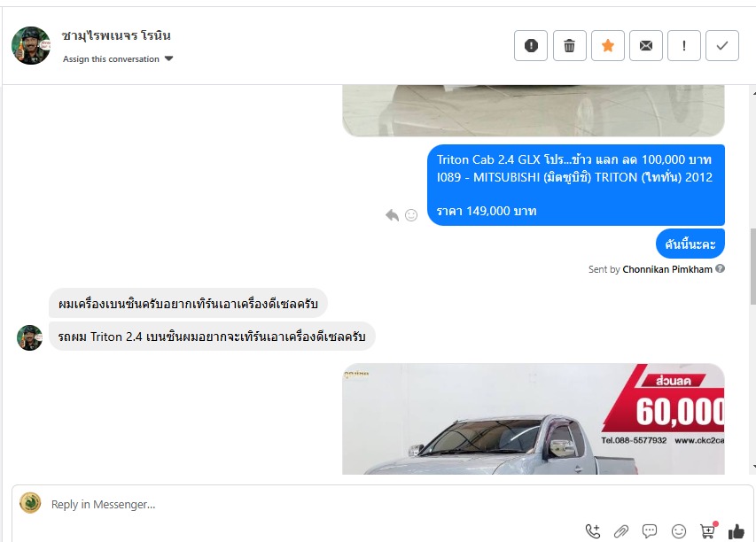
Task: Flag conversation with exclamation mark icon
Action: [x=684, y=46]
